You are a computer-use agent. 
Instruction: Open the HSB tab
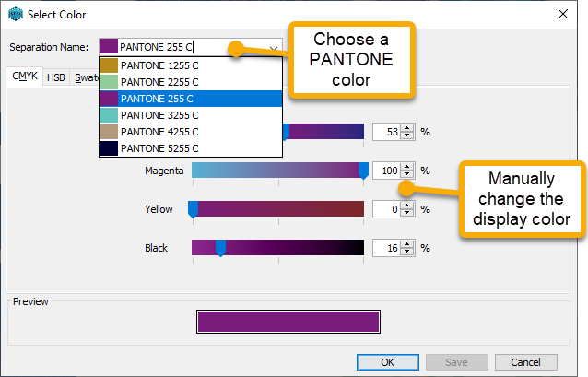tap(56, 78)
